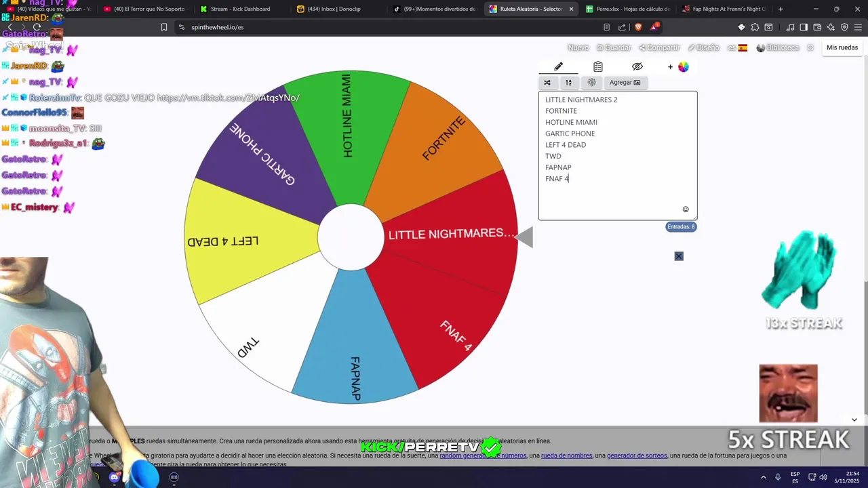Shuffle the wheel entries

click(547, 83)
